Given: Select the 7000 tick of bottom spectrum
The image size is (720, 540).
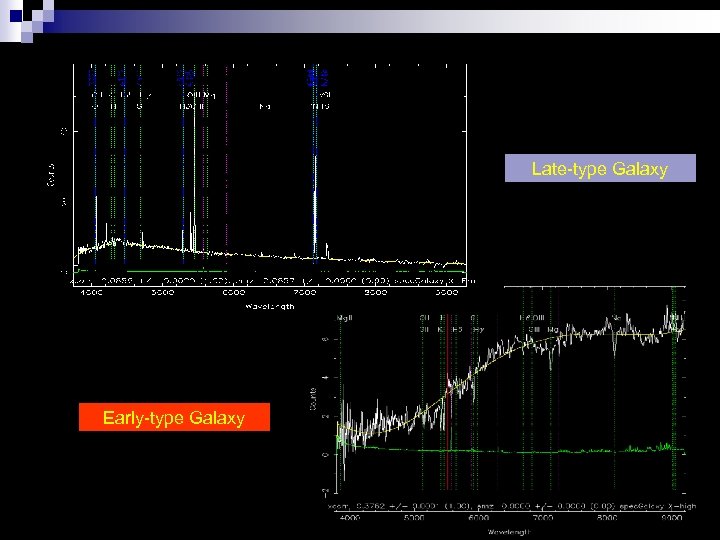Looking at the screenshot, I should pos(543,518).
